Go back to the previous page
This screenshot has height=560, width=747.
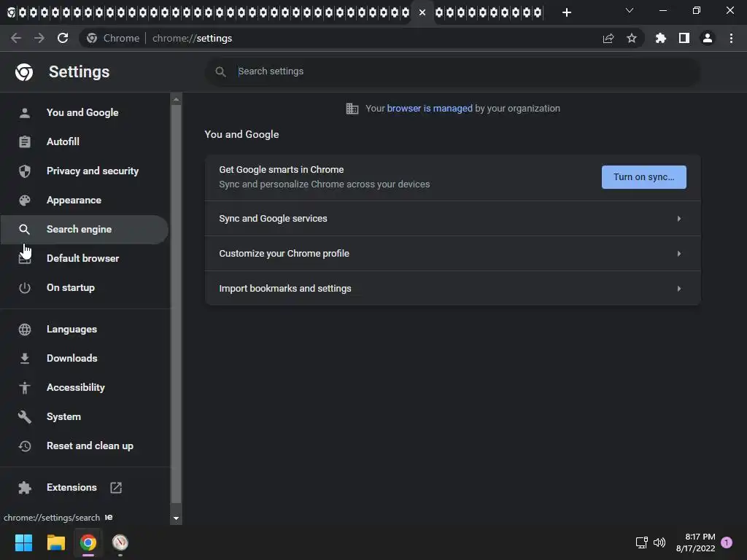(16, 38)
